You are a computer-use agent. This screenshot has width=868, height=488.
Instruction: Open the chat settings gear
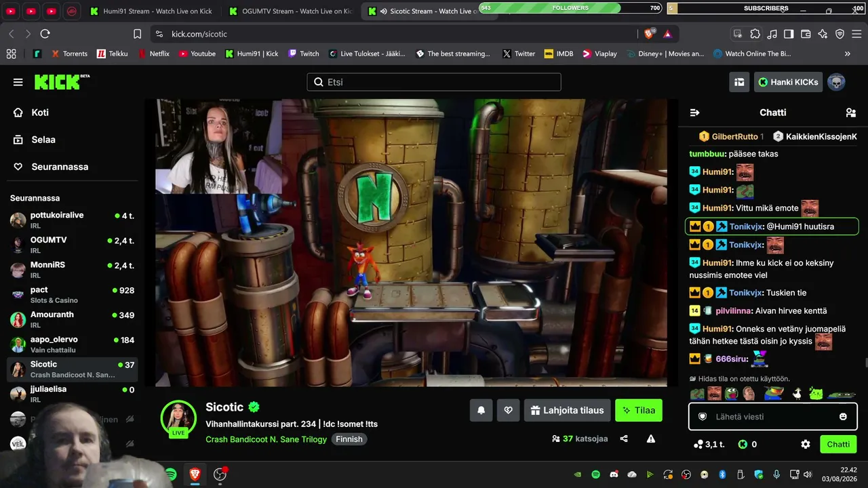pos(806,445)
